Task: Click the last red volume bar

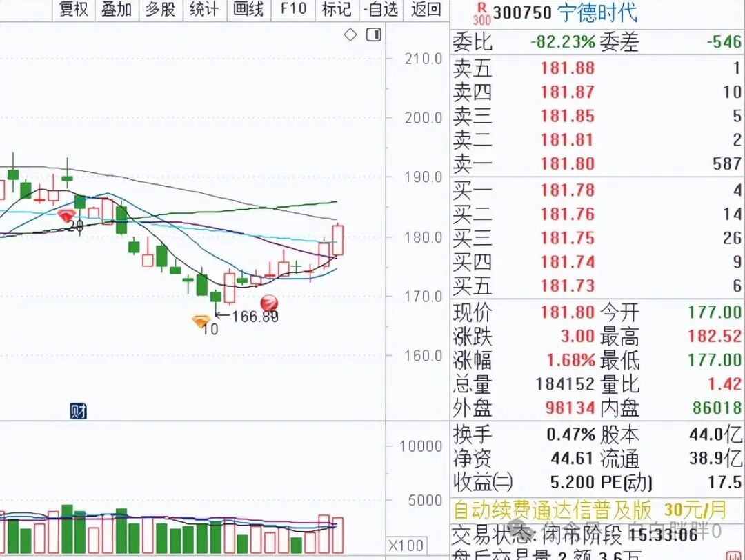Action: pos(338,536)
